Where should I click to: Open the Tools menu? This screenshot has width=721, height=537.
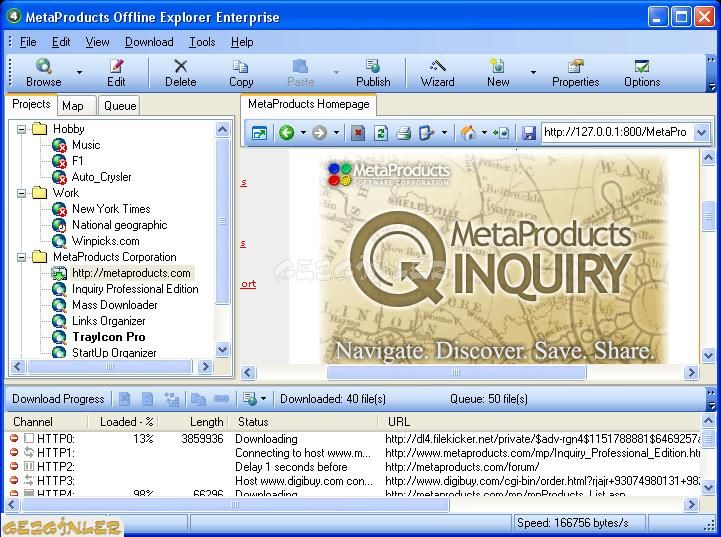pos(202,42)
